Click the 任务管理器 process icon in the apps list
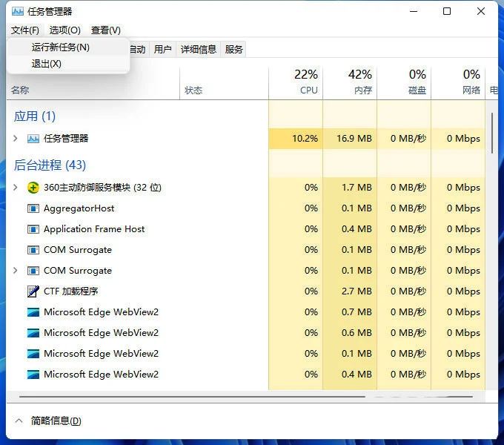The width and height of the screenshot is (504, 445). coord(33,139)
